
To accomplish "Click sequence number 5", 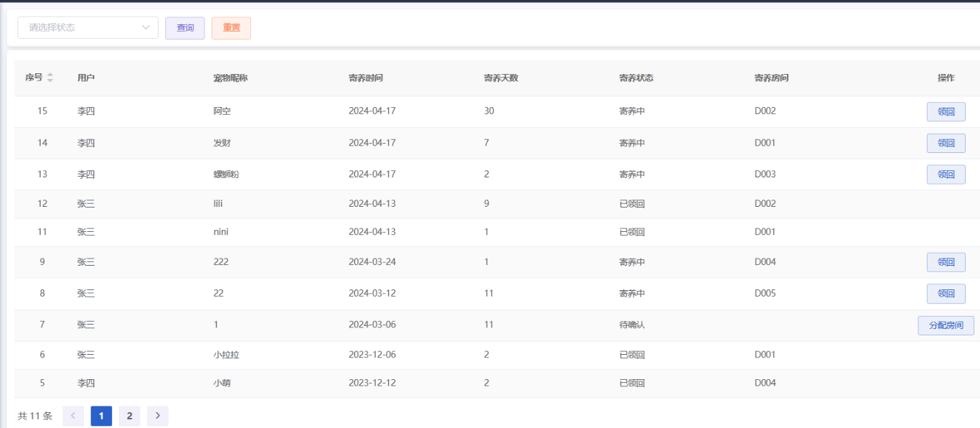I will click(42, 383).
